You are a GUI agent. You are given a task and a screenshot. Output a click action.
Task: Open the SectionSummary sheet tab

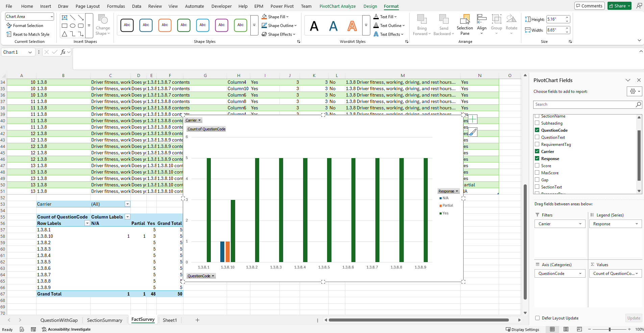(105, 320)
